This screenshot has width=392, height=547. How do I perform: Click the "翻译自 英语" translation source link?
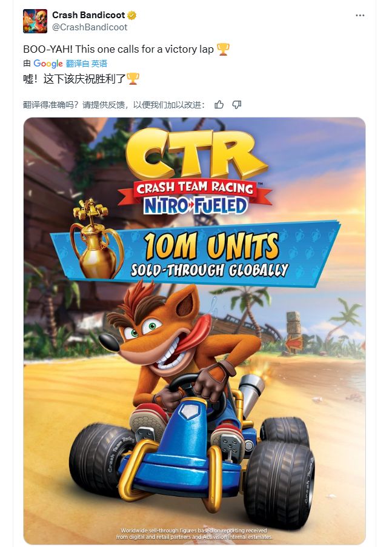(x=87, y=64)
